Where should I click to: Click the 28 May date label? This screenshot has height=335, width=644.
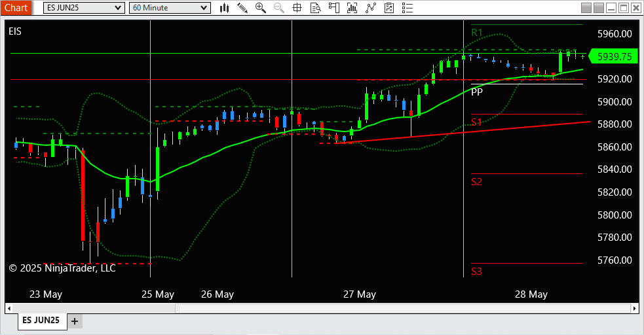click(x=531, y=294)
